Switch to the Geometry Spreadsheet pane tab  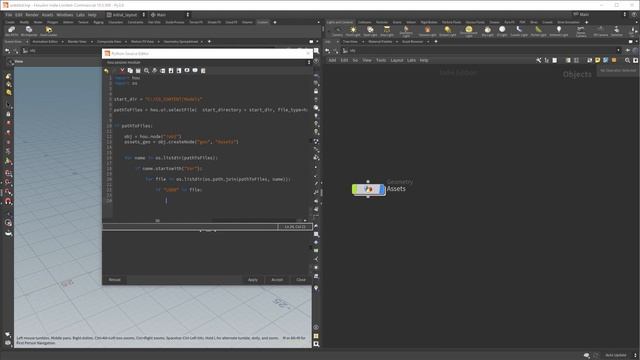[181, 42]
